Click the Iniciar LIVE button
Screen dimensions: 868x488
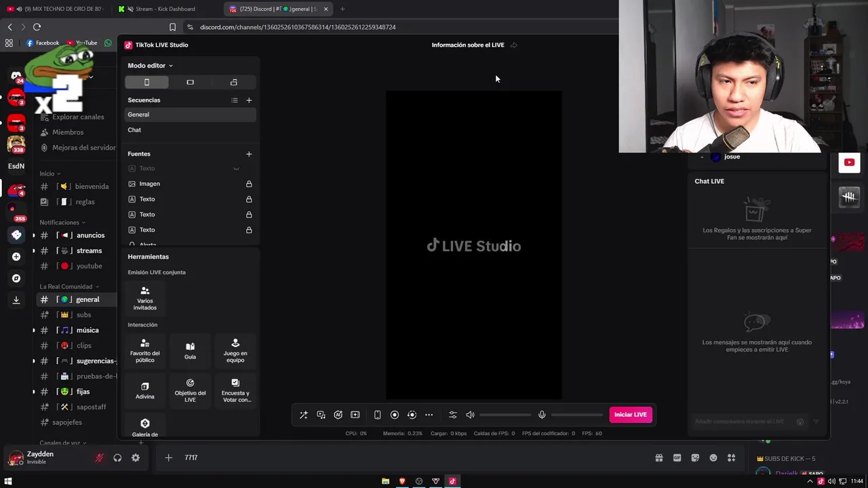(x=631, y=415)
